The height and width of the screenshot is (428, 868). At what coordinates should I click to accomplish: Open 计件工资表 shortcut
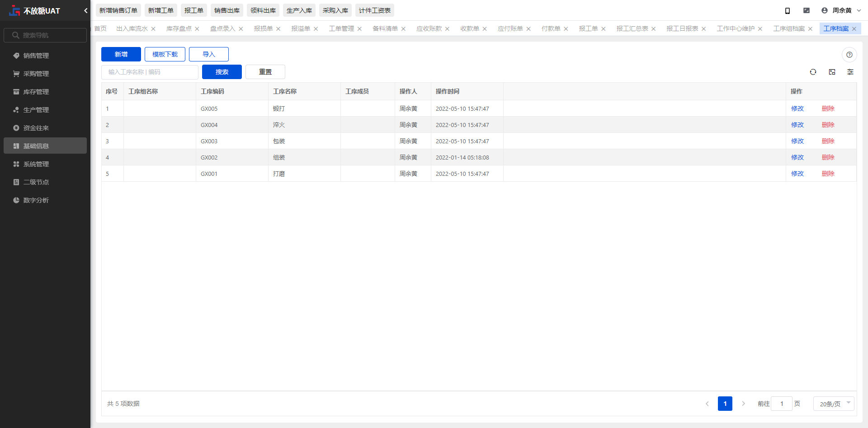click(375, 10)
